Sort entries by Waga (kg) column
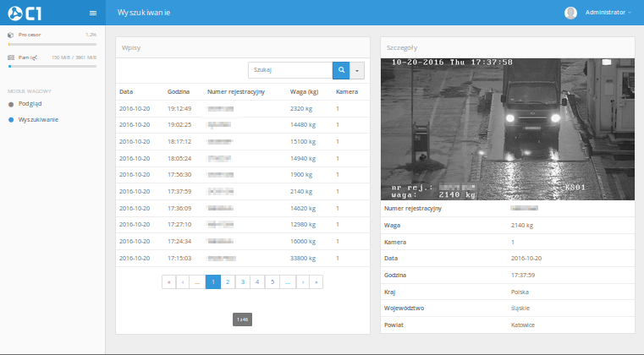The image size is (644, 355). click(303, 91)
